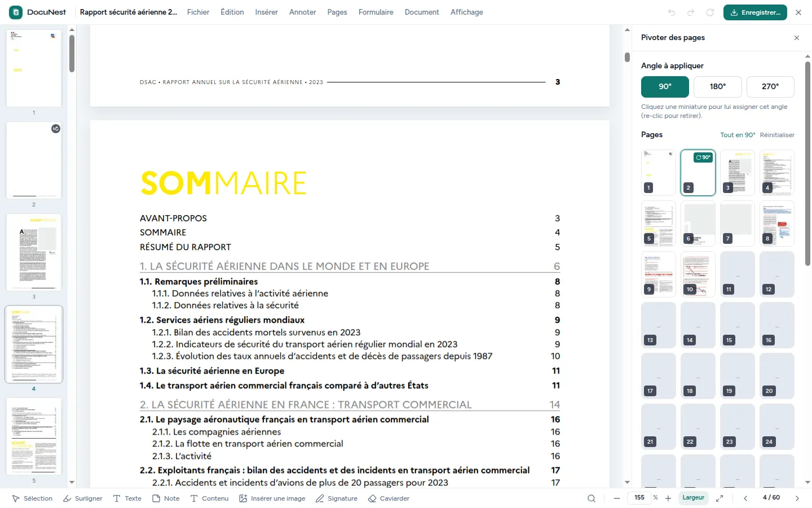This screenshot has width=812, height=508.
Task: Close the document with the header X
Action: [798, 12]
